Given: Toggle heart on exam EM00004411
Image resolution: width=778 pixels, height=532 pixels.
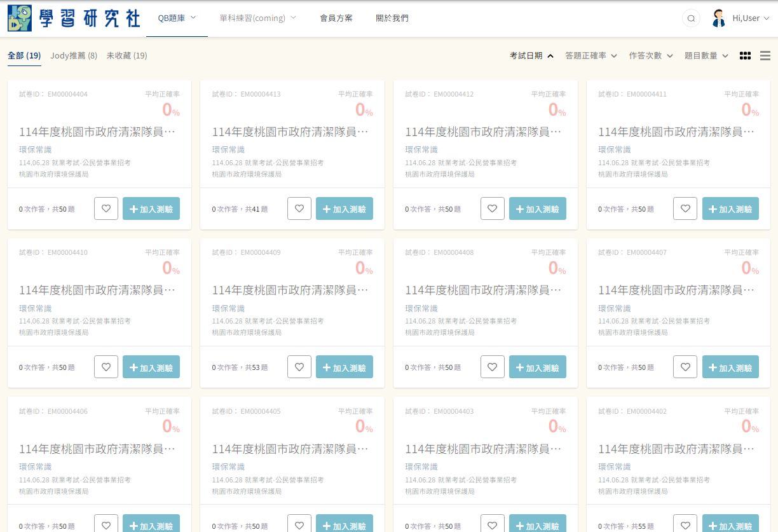Looking at the screenshot, I should point(685,208).
